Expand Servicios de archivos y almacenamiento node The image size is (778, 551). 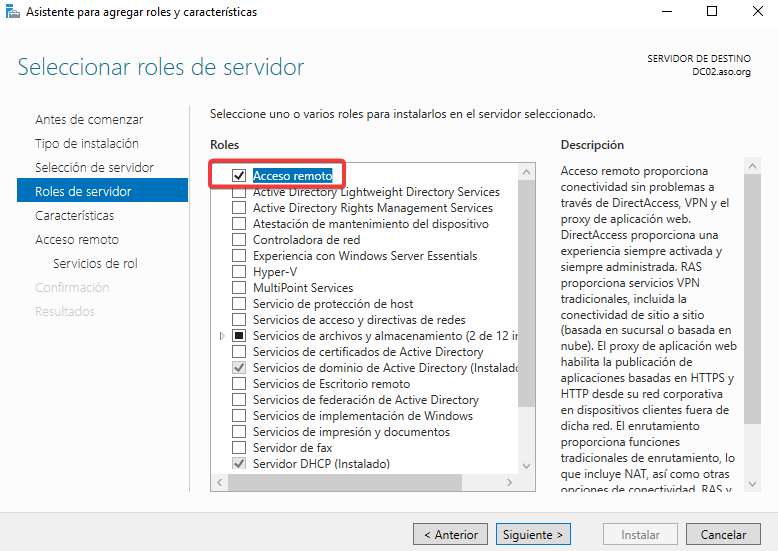222,336
